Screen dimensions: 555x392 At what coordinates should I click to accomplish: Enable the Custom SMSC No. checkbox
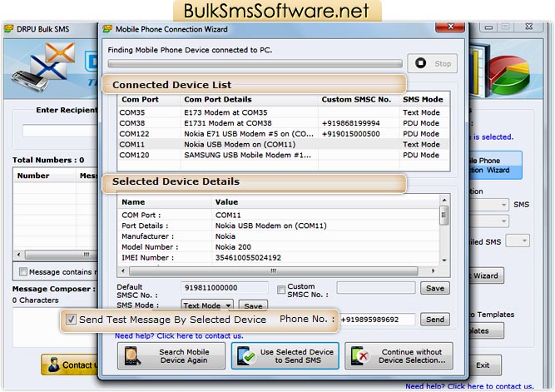click(281, 290)
